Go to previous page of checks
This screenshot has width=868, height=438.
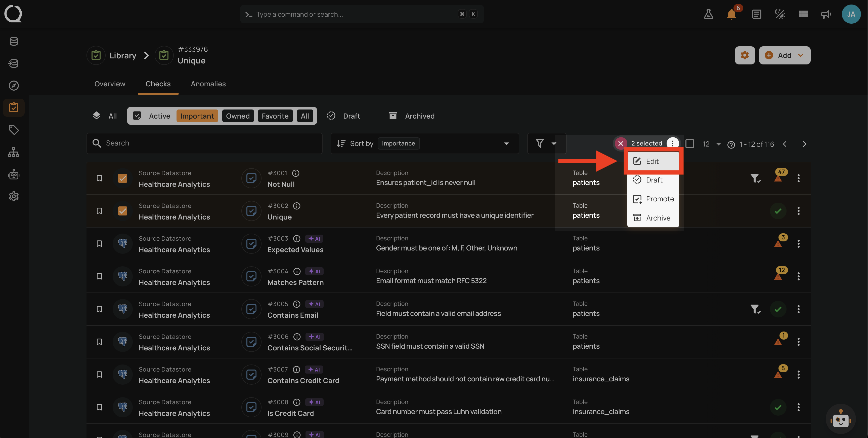coord(785,144)
